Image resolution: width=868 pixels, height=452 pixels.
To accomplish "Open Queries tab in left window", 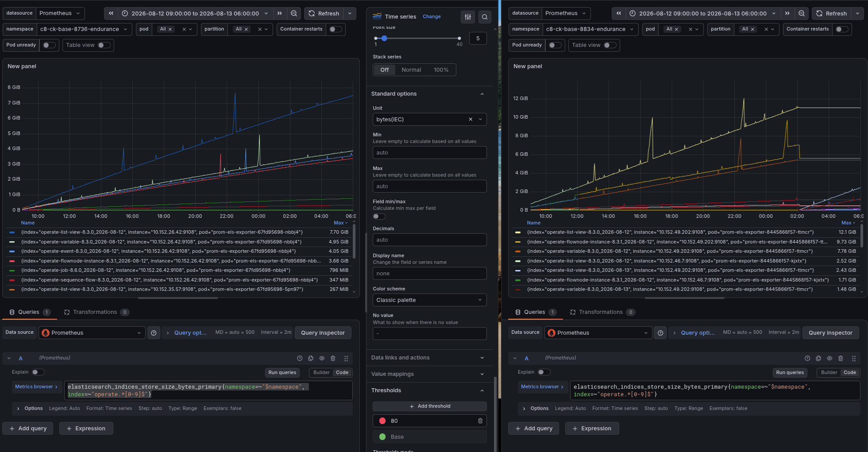I will click(29, 312).
